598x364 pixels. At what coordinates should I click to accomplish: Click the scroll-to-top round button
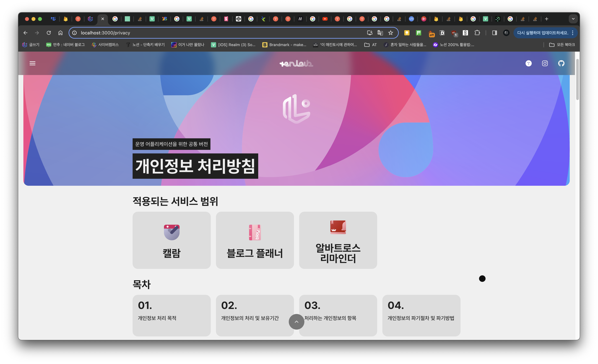[x=296, y=322]
